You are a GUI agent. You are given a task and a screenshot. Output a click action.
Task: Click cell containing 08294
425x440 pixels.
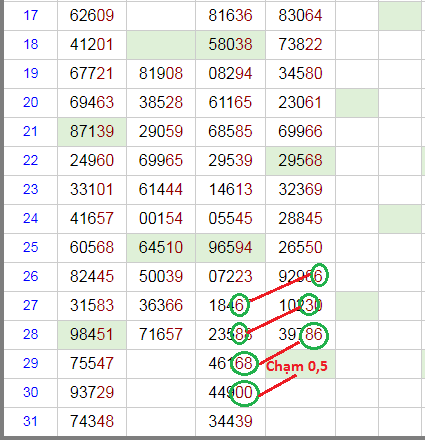pyautogui.click(x=230, y=73)
